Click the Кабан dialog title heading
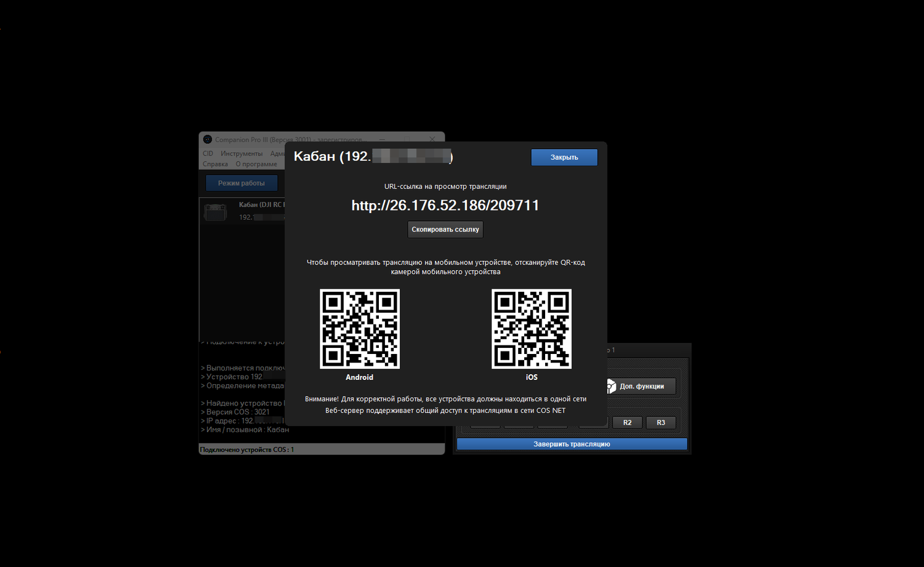924x567 pixels. pos(331,156)
